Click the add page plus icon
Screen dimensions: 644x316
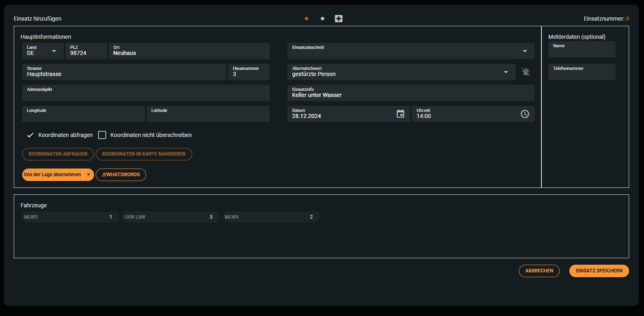pyautogui.click(x=339, y=19)
